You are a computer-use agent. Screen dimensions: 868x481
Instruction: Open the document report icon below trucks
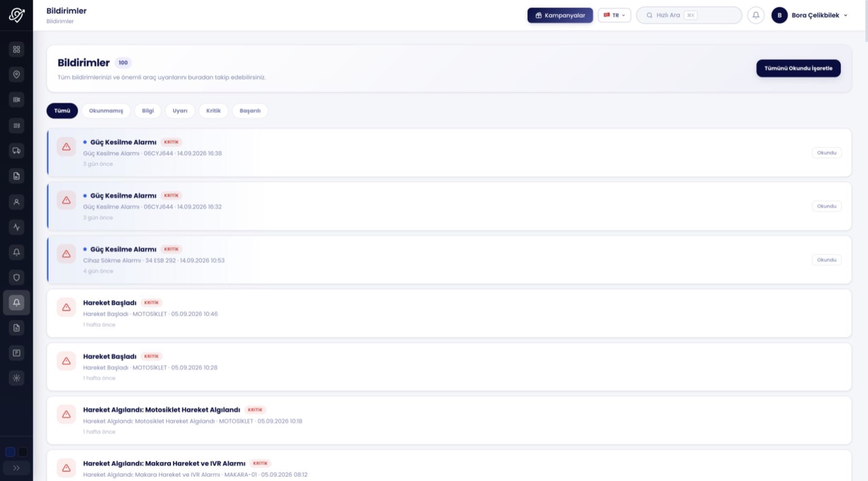16,176
